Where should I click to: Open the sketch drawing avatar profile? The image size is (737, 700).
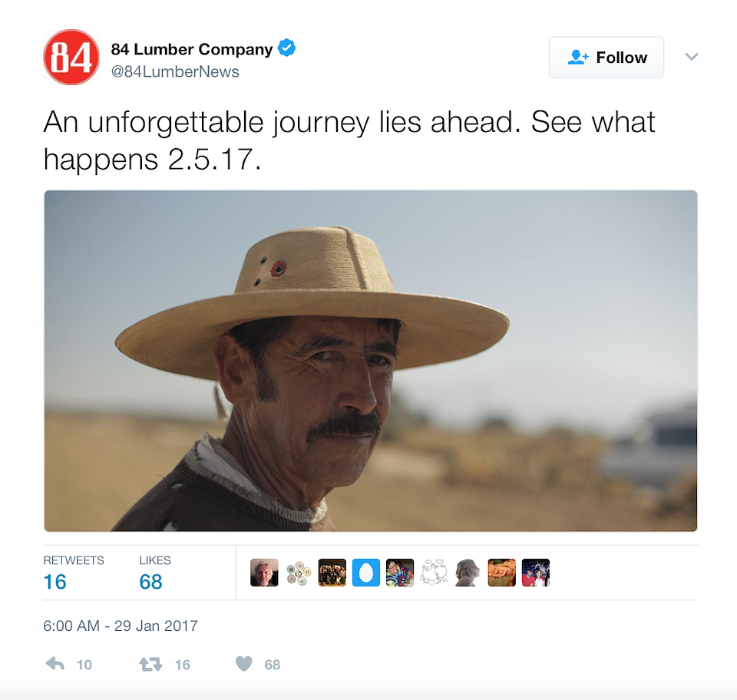tap(434, 573)
